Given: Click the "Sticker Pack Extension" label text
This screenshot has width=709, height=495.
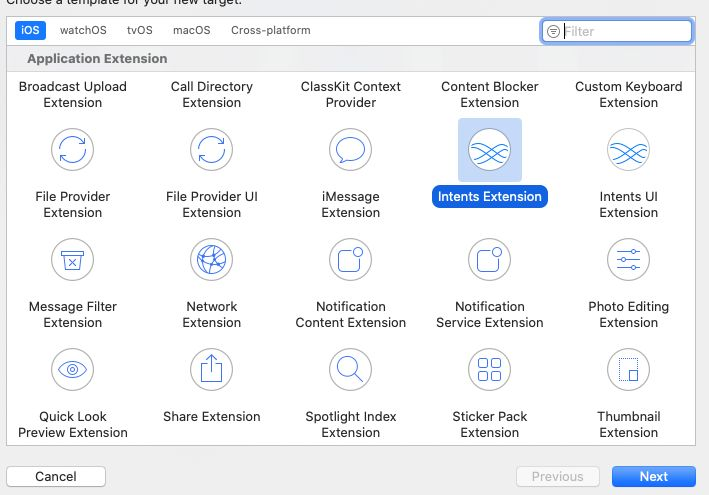Looking at the screenshot, I should tap(490, 424).
